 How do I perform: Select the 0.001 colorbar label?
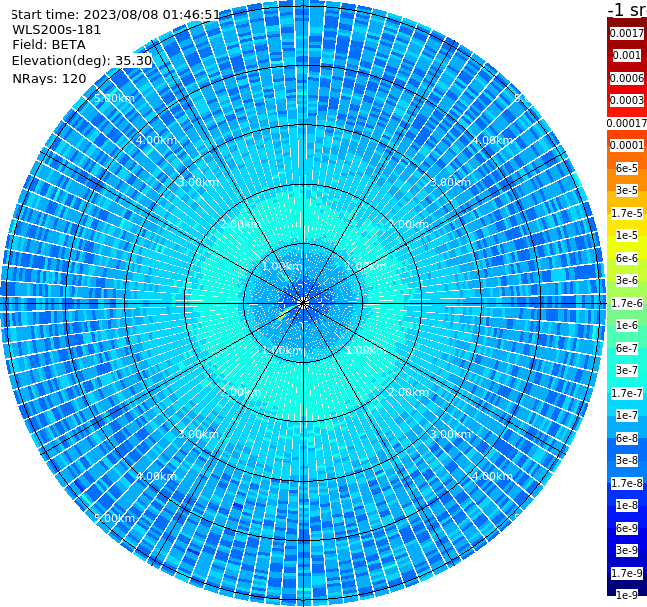pos(627,55)
